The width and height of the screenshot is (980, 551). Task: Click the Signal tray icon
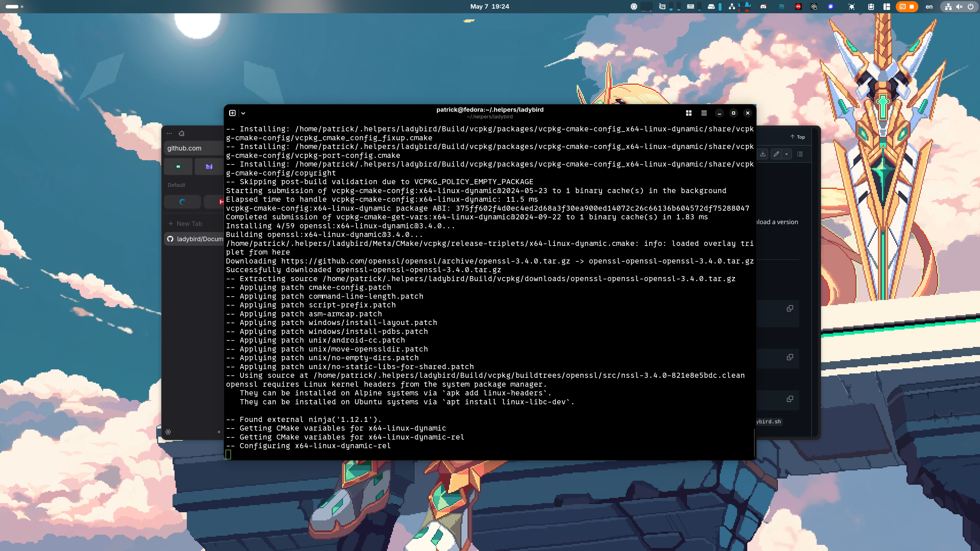coord(831,6)
